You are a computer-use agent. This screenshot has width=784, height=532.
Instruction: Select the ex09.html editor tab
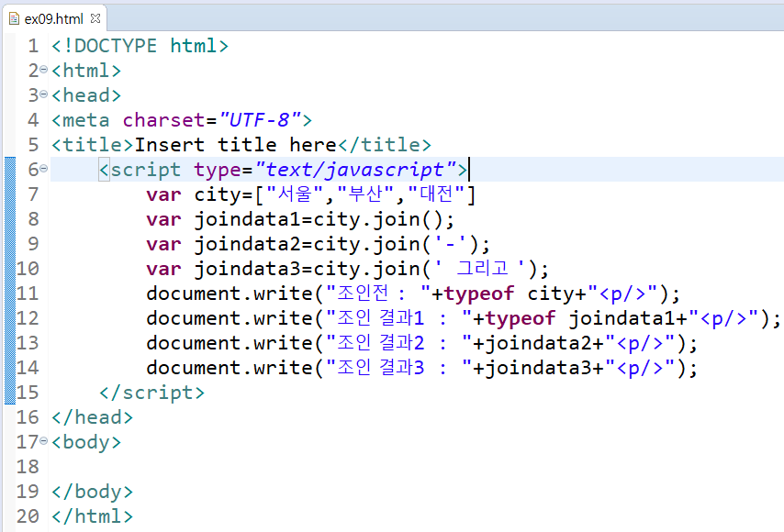coord(54,19)
